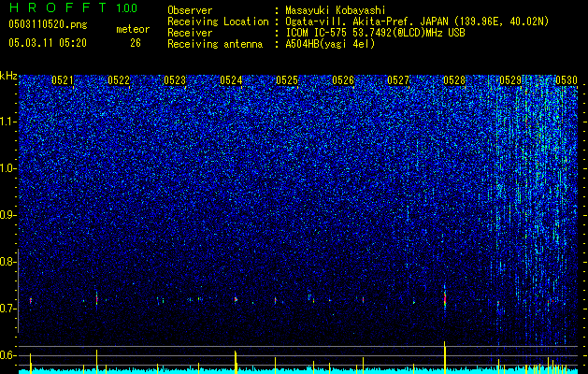Click the 0.6 kHz axis tick label
Screen dimensions: 588x374
point(8,355)
